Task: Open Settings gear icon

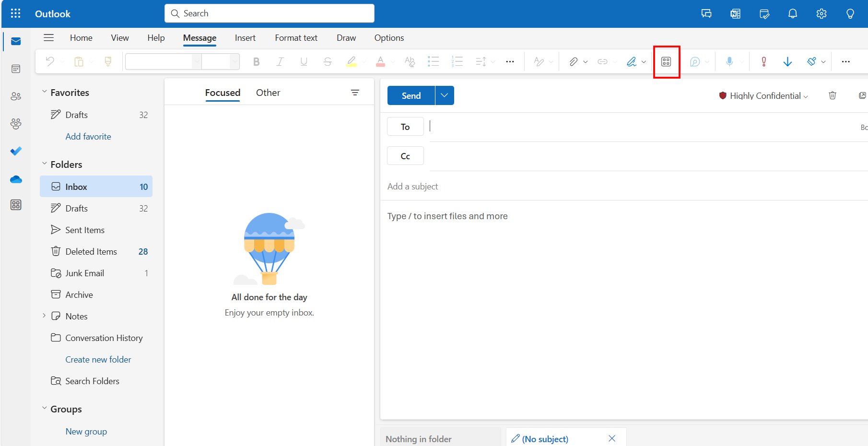Action: click(x=821, y=13)
